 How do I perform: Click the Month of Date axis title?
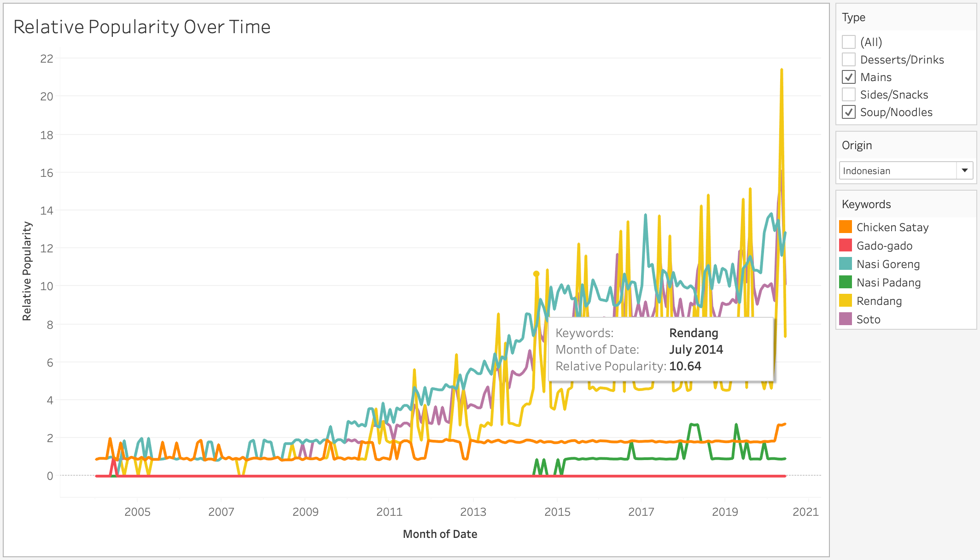point(440,534)
